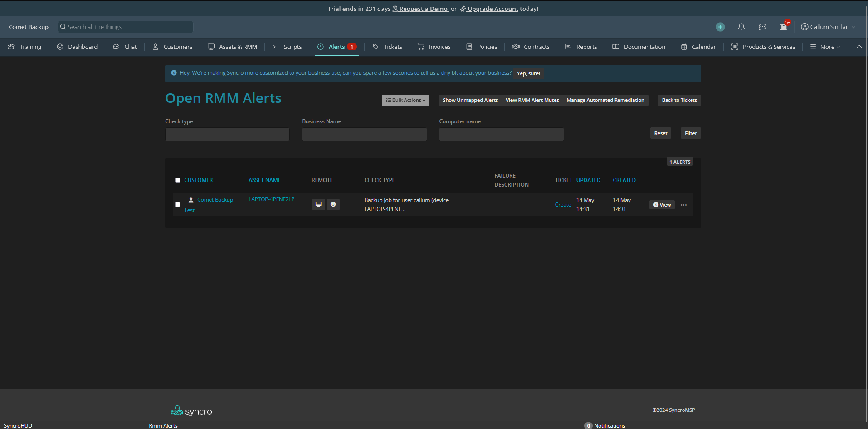
Task: Toggle the select-all alerts checkbox
Action: pos(178,180)
